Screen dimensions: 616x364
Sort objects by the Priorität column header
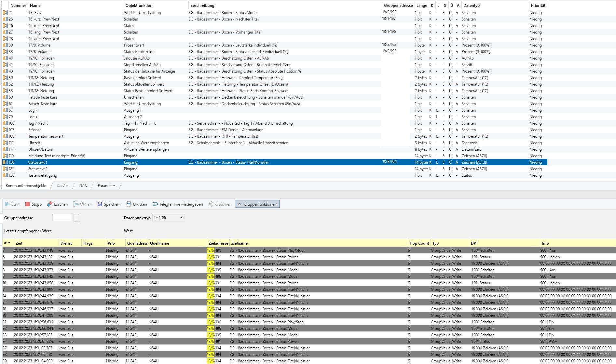tap(538, 6)
